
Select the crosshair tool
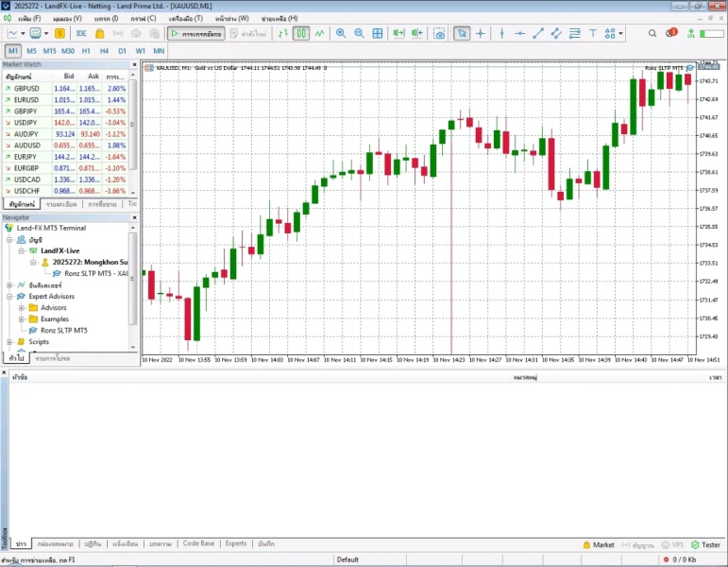pyautogui.click(x=481, y=33)
